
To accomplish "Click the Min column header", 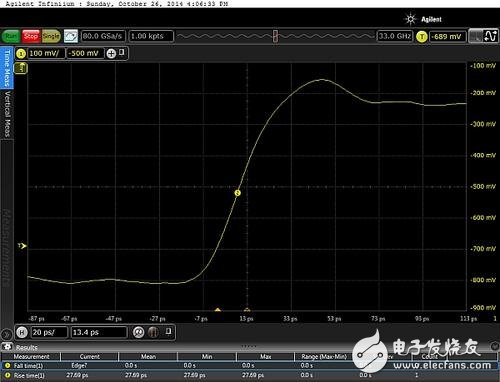I will click(207, 357).
